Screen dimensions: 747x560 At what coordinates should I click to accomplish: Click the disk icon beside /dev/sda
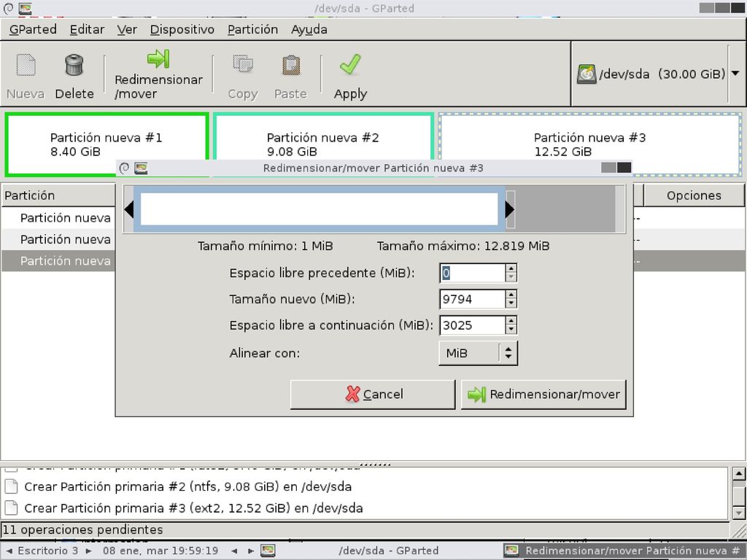[x=587, y=74]
